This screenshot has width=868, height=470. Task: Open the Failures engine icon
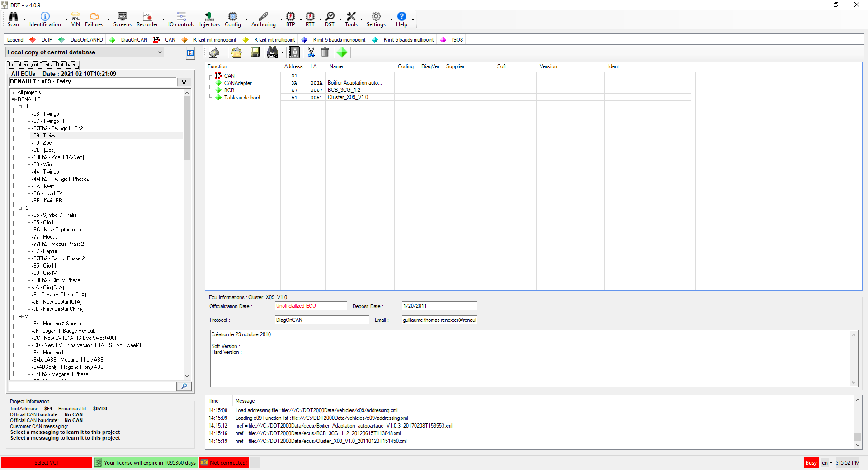click(94, 17)
